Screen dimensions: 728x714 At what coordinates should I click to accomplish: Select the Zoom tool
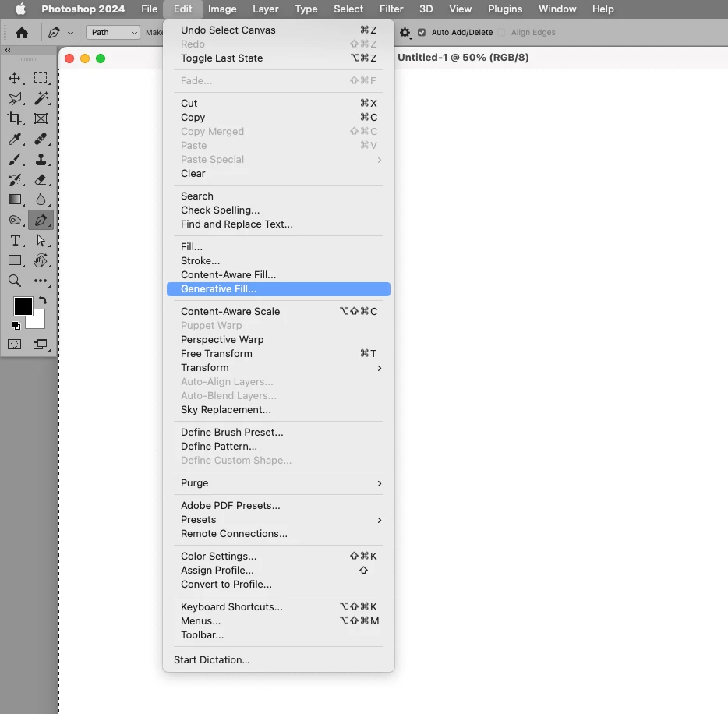[x=14, y=281]
